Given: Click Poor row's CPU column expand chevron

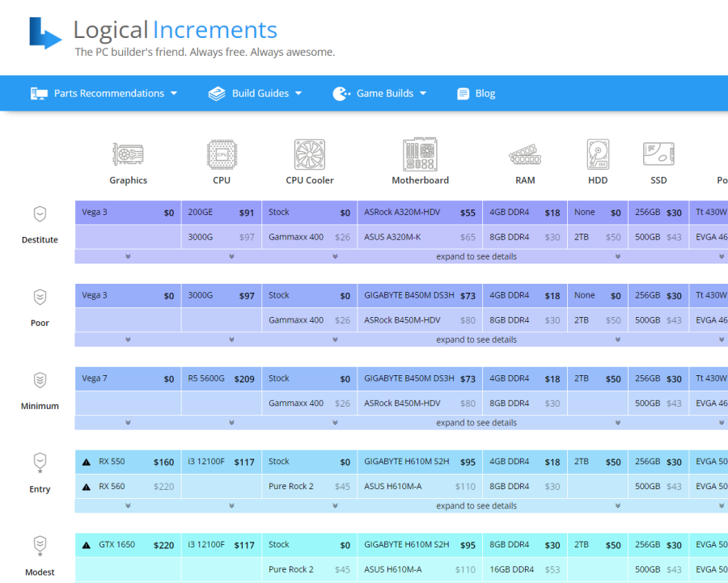Looking at the screenshot, I should click(231, 340).
